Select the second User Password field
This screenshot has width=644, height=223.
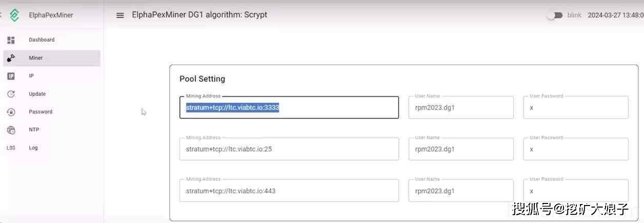(575, 150)
